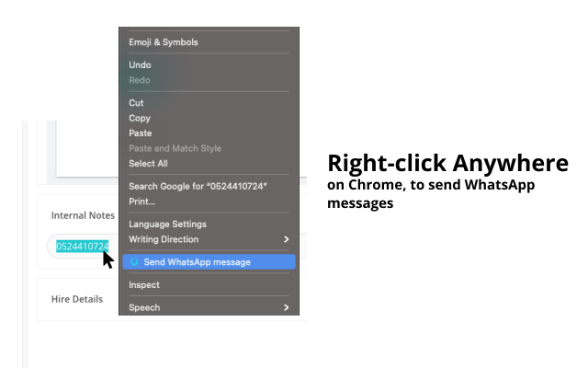Click Inspect in the context menu

pos(143,285)
